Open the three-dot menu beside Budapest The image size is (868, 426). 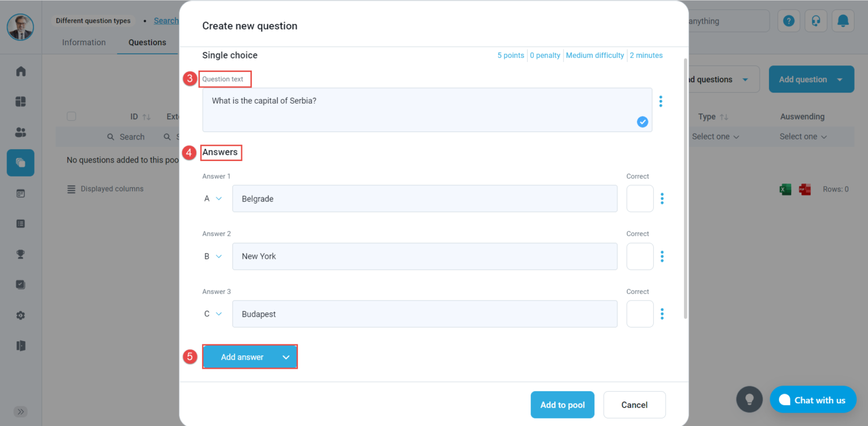click(662, 314)
